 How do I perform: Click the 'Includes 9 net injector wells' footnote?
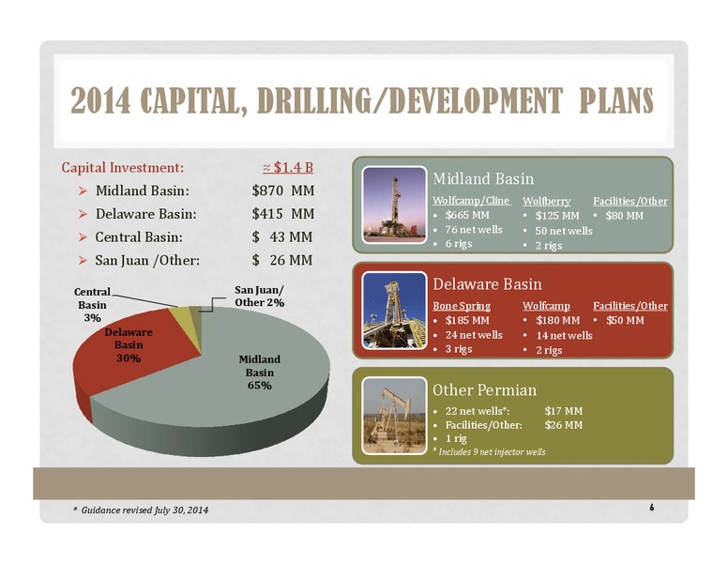[489, 452]
